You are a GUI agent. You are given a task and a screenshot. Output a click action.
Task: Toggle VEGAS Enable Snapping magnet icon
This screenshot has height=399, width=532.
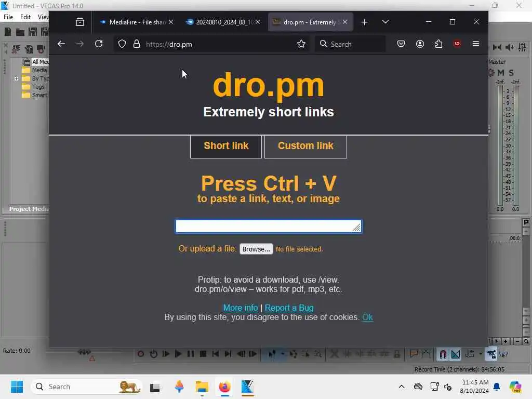coord(443,354)
